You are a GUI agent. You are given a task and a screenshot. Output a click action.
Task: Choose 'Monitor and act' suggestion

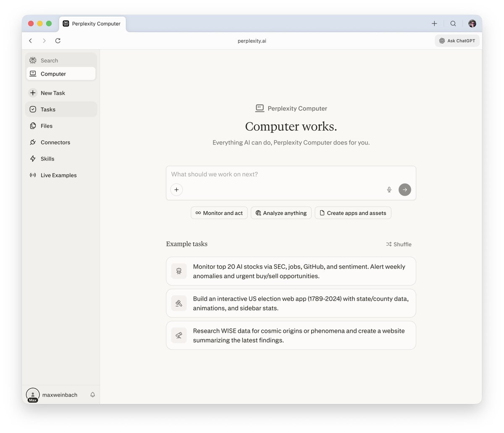(219, 213)
